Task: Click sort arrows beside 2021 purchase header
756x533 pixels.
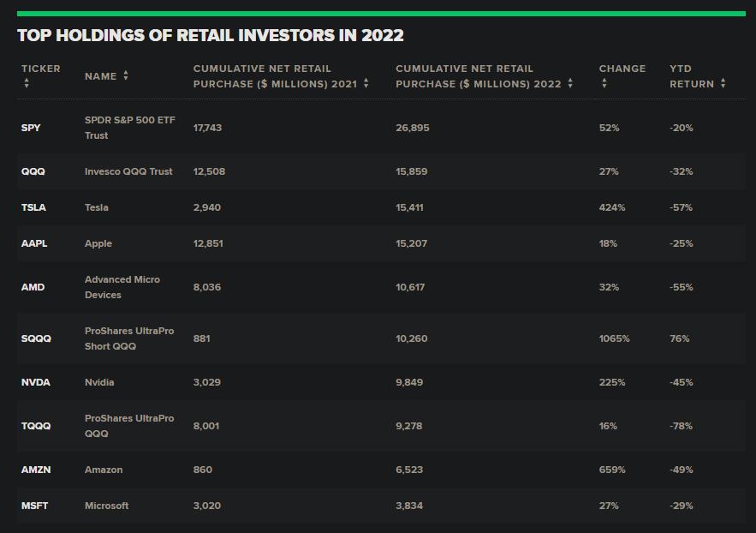Action: (366, 83)
